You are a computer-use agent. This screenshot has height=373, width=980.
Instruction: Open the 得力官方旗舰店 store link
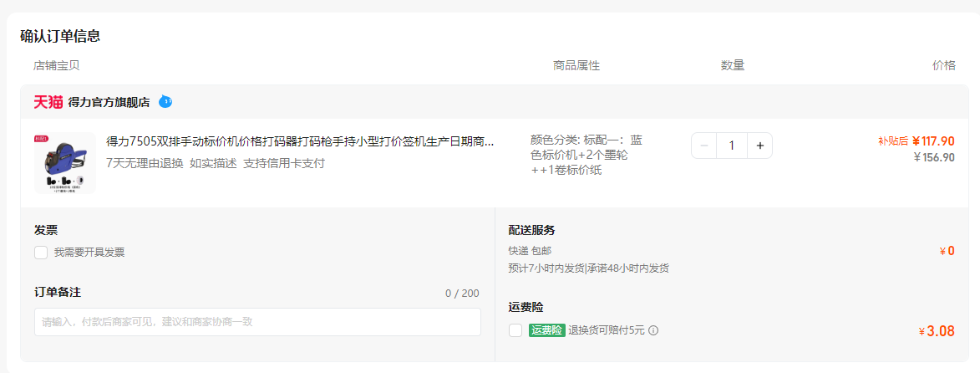pos(109,103)
